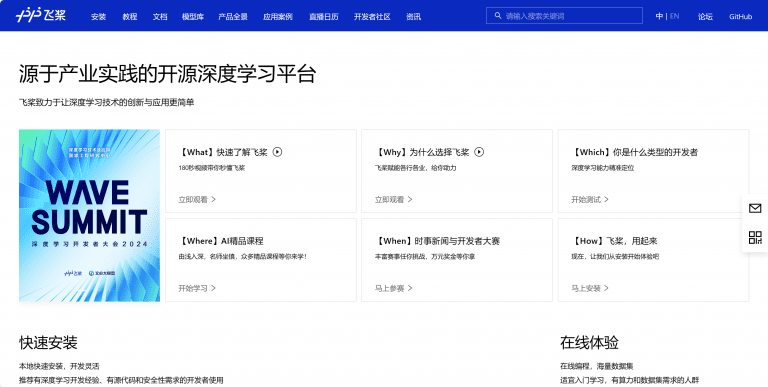This screenshot has width=768, height=387.
Task: Select 中 Chinese language option
Action: [x=659, y=16]
